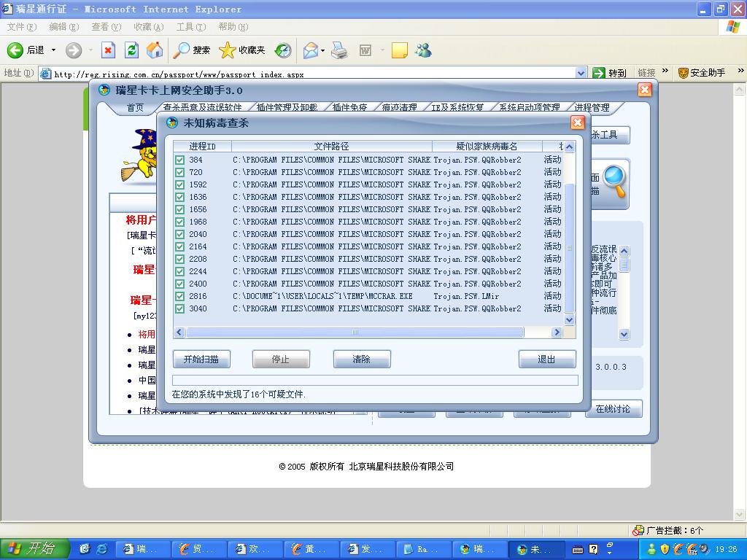Open the 工具 Tools menu
Image resolution: width=747 pixels, height=560 pixels.
tap(191, 27)
